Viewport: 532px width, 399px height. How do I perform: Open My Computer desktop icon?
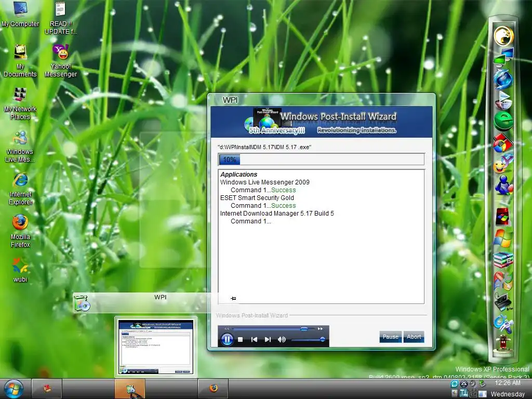20,14
